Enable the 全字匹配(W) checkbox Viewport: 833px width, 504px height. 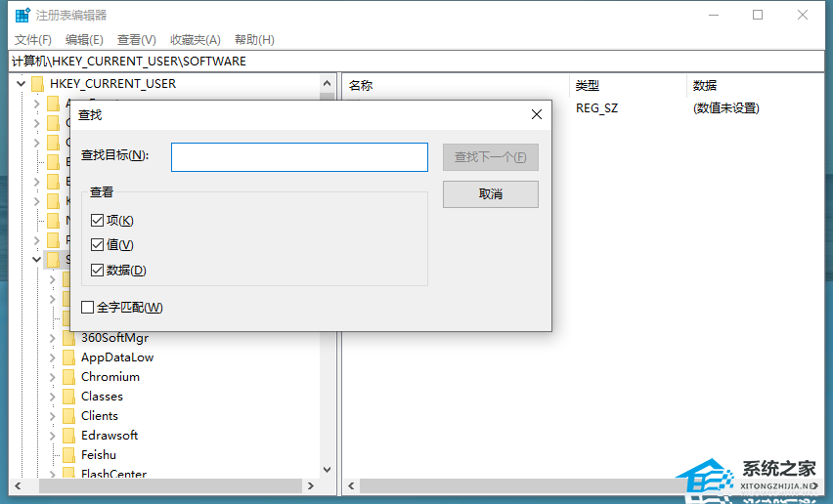[88, 307]
